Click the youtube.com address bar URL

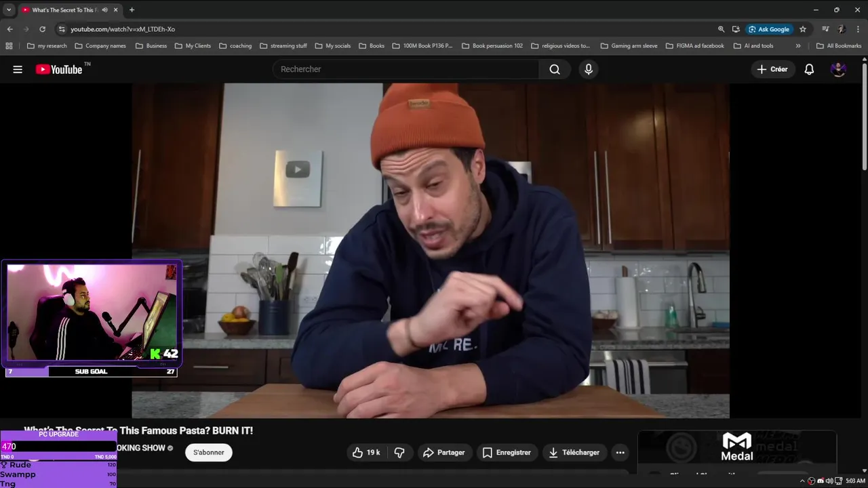123,29
